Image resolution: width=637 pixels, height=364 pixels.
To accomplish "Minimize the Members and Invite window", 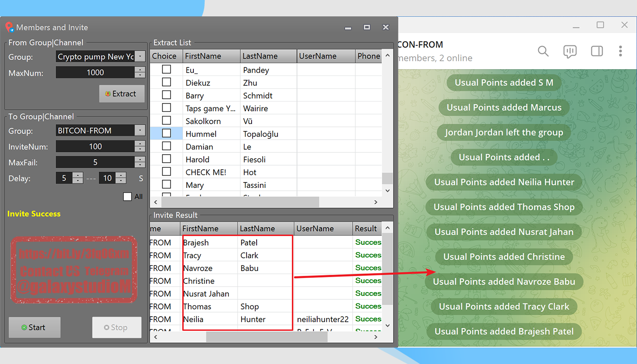I will tap(348, 28).
